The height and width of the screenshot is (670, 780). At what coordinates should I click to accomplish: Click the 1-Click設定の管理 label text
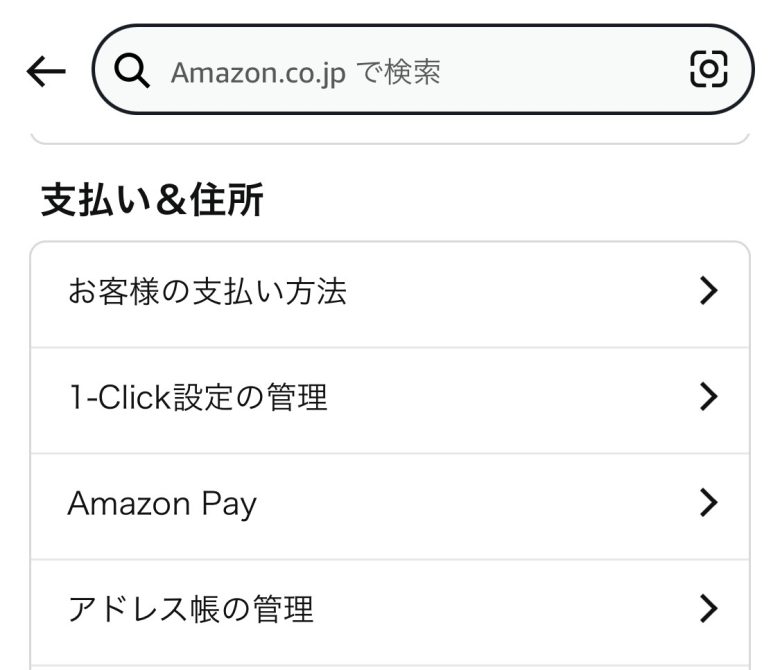pos(197,398)
